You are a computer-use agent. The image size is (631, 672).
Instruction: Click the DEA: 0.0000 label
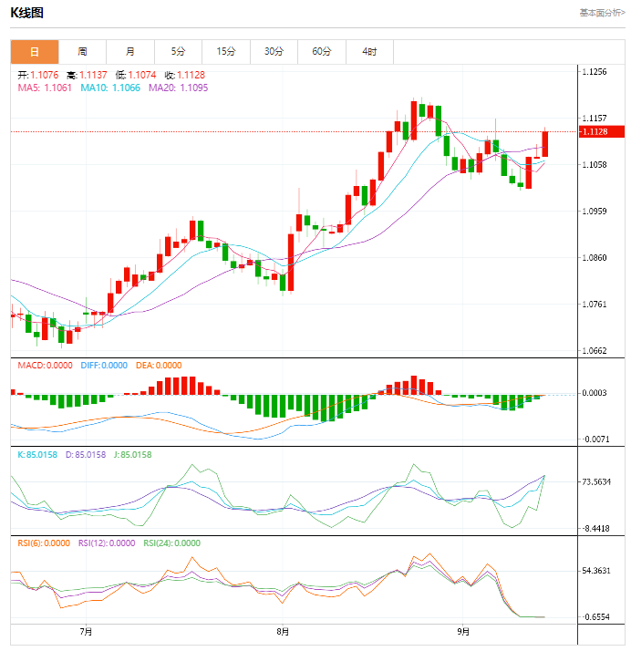(x=159, y=365)
